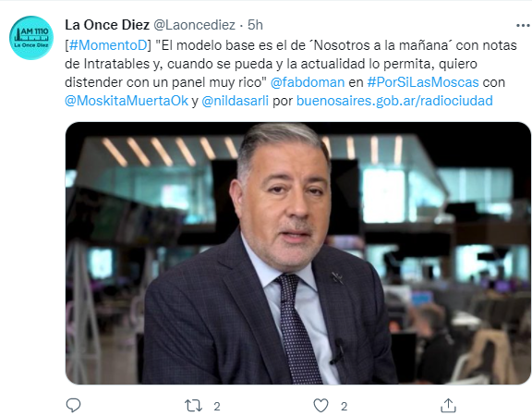Image resolution: width=532 pixels, height=416 pixels.
Task: Click the retweet count of 2
Action: coord(217,406)
